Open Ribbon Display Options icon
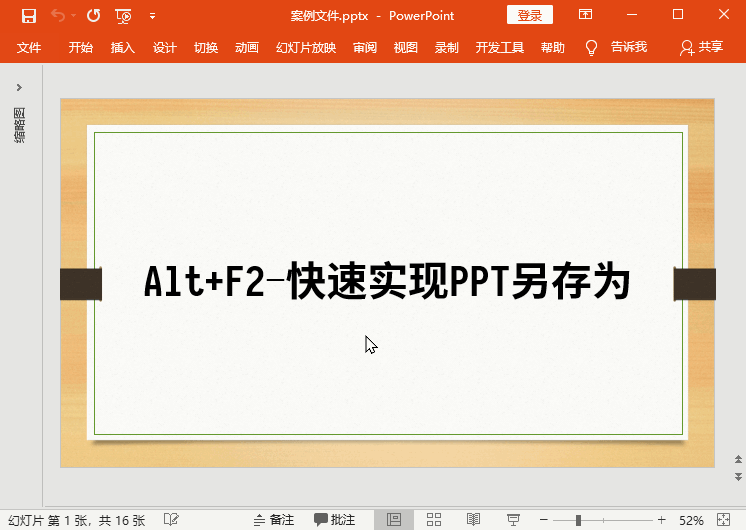 click(x=586, y=14)
